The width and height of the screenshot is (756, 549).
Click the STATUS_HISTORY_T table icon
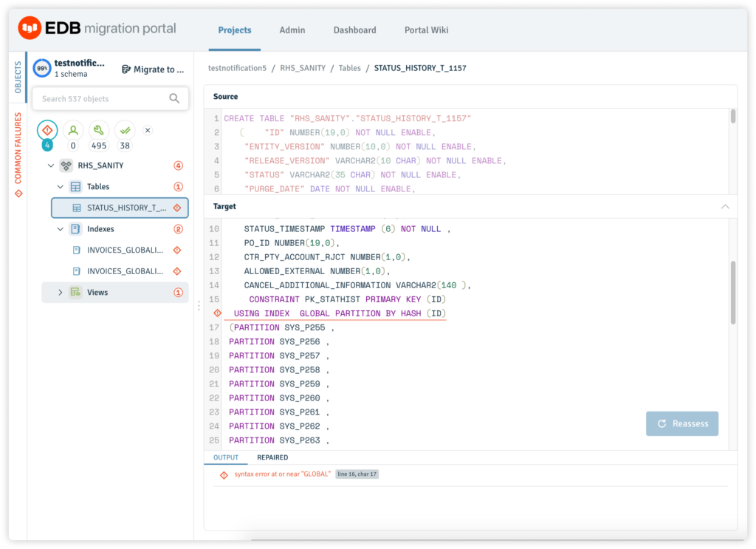tap(77, 208)
